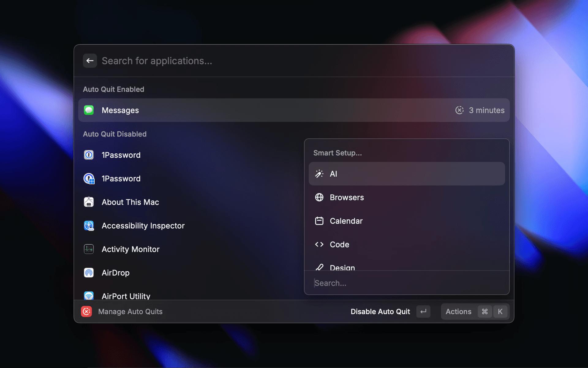Click the back arrow button
This screenshot has height=368, width=588.
click(90, 60)
